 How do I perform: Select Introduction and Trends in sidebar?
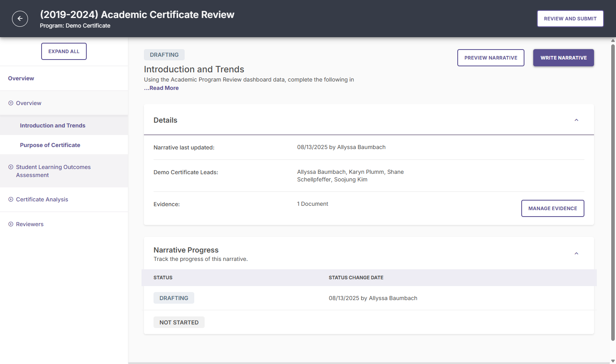(x=53, y=125)
